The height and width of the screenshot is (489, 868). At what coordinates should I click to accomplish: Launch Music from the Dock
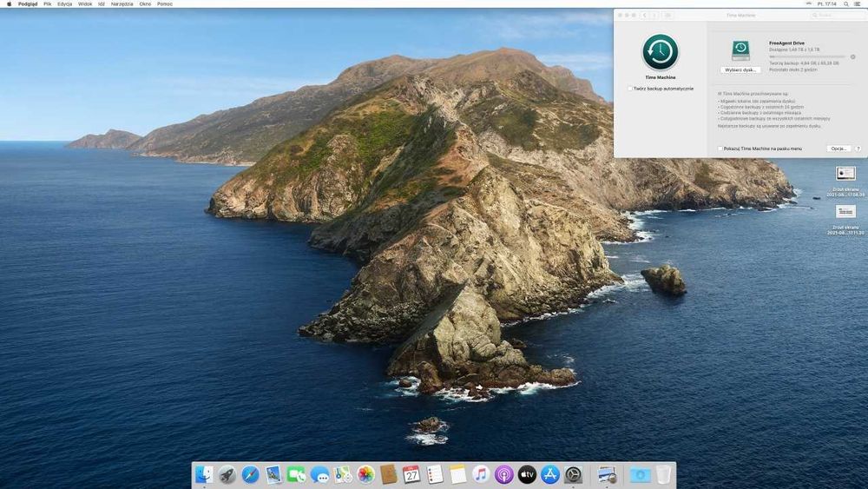481,474
